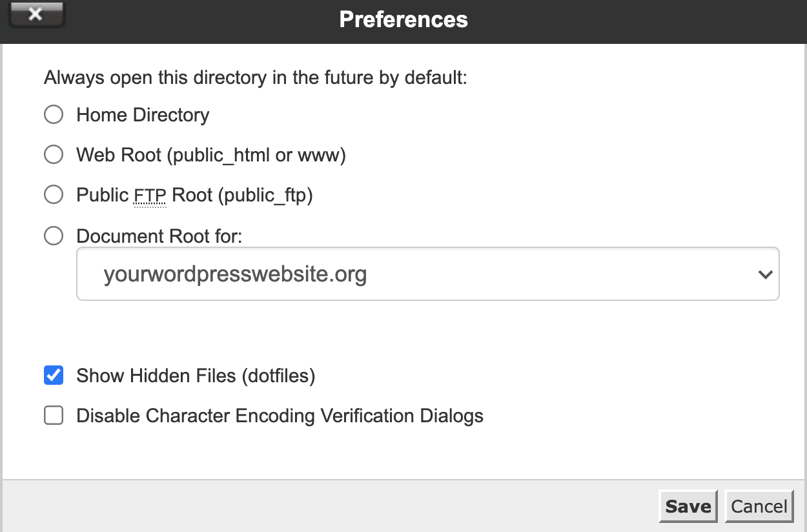Click the Disable Character Encoding Verification Dialogs label

coord(280,416)
